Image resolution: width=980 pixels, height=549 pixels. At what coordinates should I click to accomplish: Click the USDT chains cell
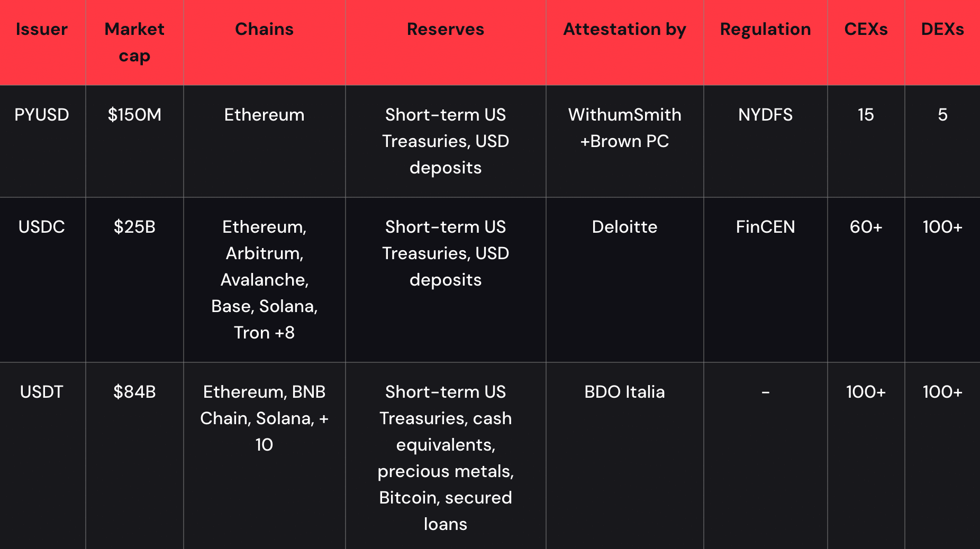pos(264,418)
